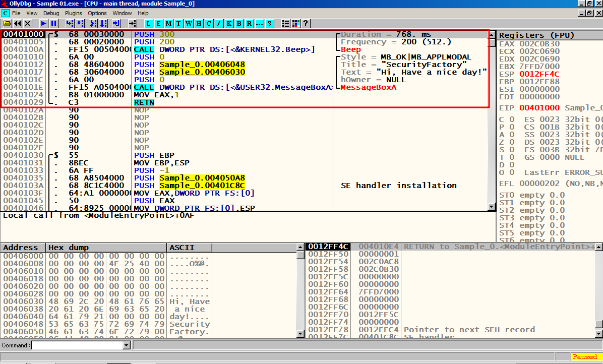Run the program with the play icon

click(x=43, y=24)
